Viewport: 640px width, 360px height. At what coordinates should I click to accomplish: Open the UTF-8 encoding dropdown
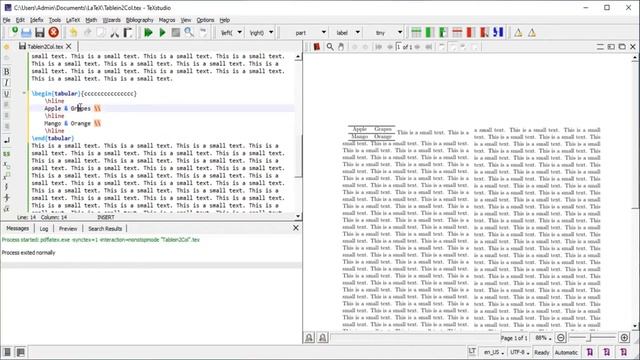520,352
